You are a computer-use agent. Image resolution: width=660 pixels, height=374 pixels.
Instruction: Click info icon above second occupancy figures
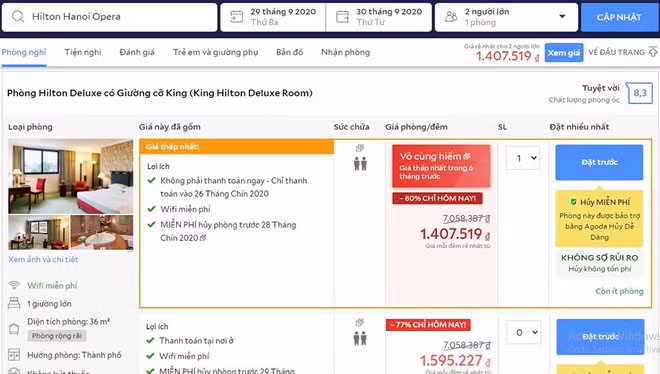[359, 322]
